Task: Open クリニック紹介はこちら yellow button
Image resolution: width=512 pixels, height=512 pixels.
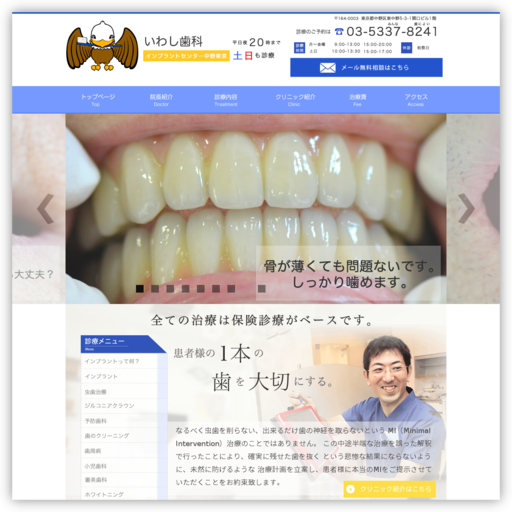Action: pos(390,489)
